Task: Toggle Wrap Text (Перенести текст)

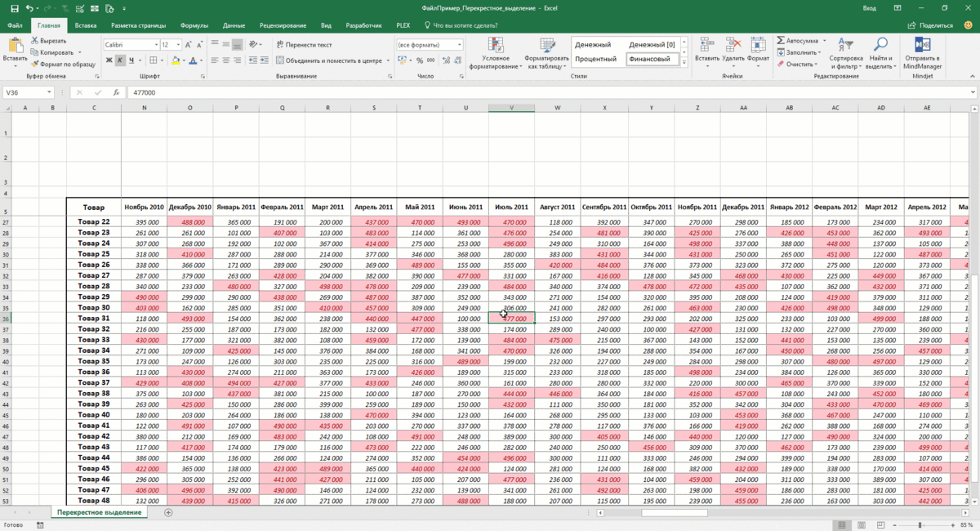Action: pos(304,44)
